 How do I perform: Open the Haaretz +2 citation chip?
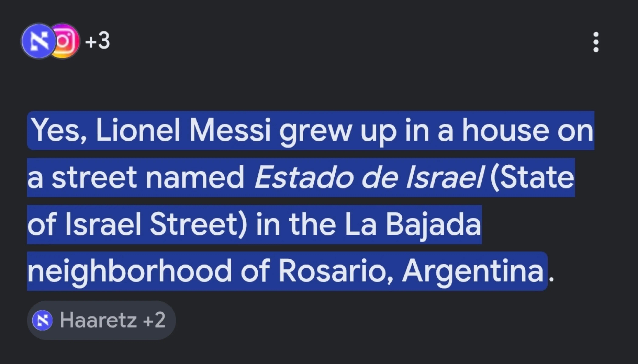click(101, 320)
